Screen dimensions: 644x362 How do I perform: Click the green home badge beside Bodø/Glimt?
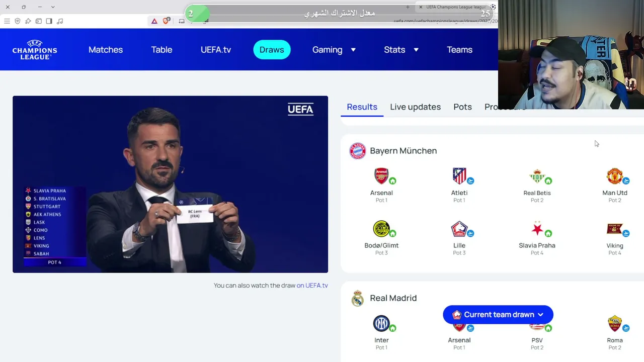tap(392, 233)
